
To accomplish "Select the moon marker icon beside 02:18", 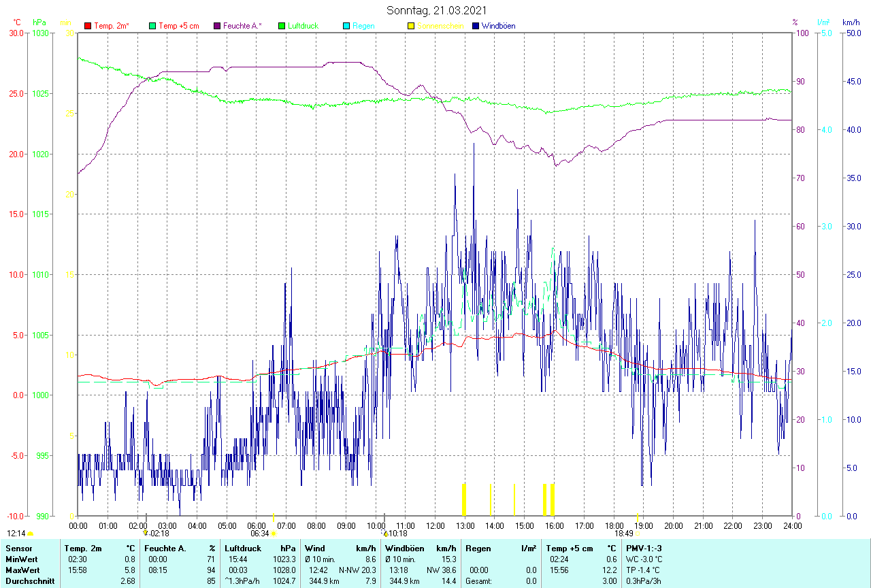I will click(x=146, y=534).
